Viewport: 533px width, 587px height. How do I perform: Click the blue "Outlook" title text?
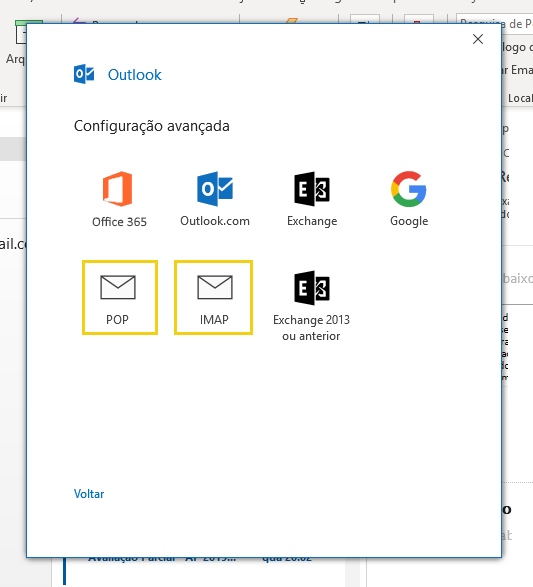pyautogui.click(x=135, y=74)
